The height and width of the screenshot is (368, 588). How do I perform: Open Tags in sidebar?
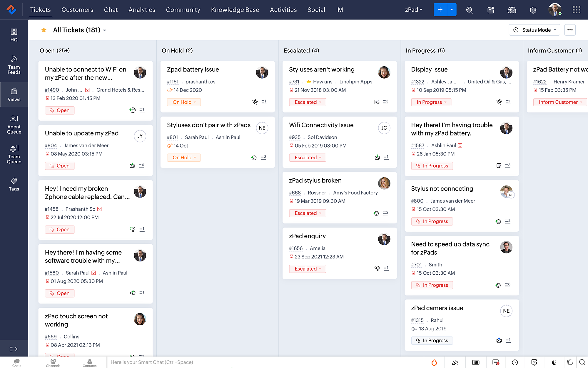[14, 184]
